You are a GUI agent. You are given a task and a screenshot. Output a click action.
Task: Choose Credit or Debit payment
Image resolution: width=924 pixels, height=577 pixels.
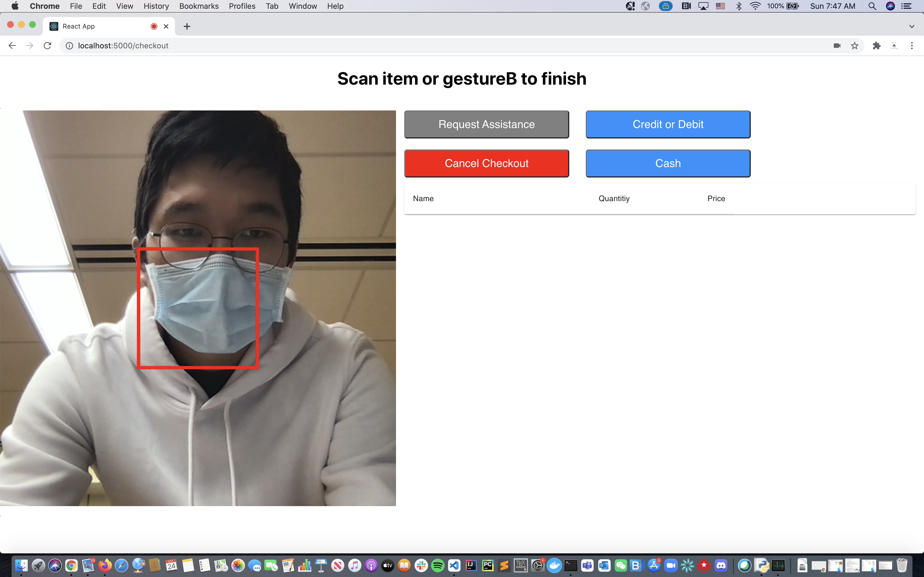tap(668, 124)
